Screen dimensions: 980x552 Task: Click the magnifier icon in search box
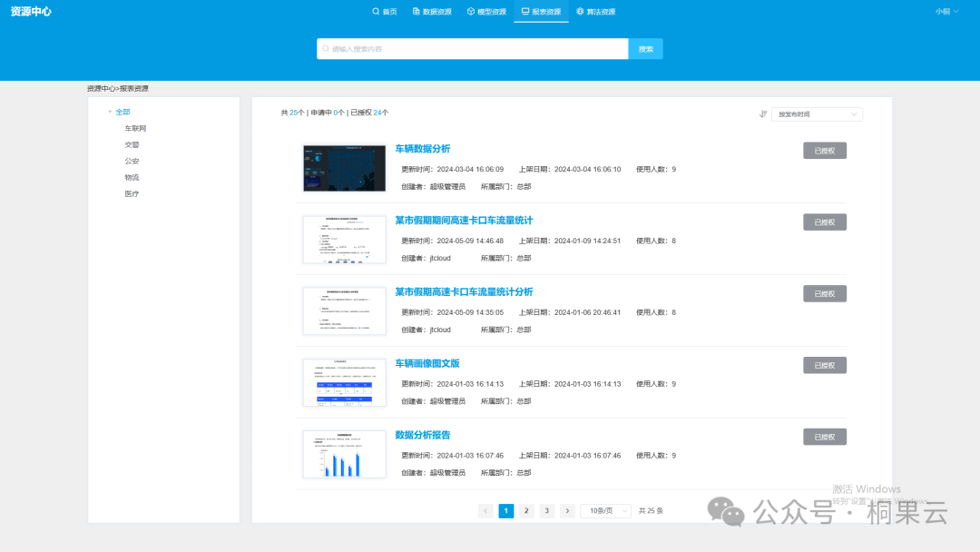pos(325,49)
